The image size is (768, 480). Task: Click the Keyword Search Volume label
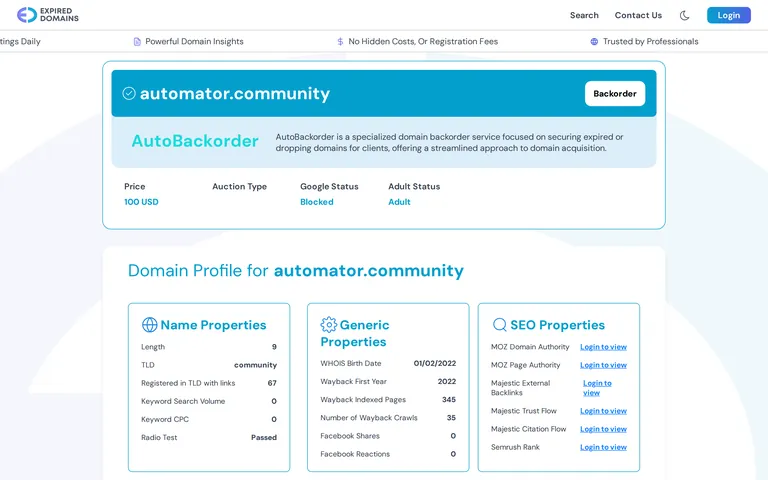click(x=183, y=401)
